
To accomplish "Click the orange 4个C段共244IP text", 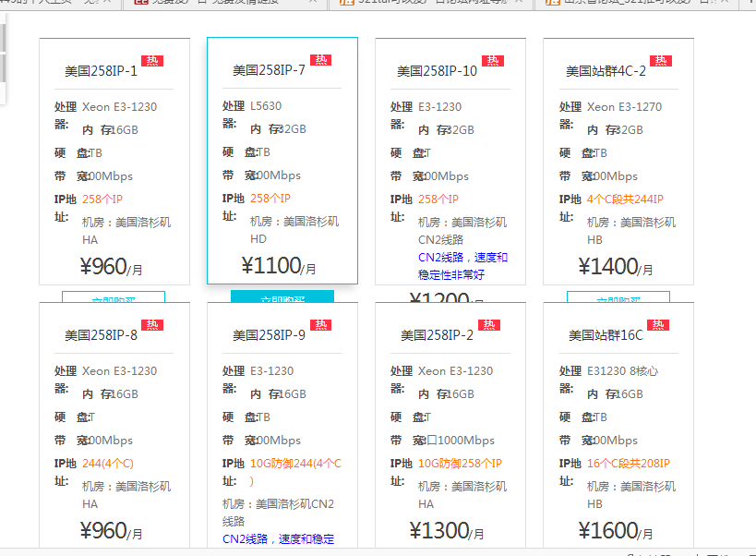I will [x=625, y=199].
